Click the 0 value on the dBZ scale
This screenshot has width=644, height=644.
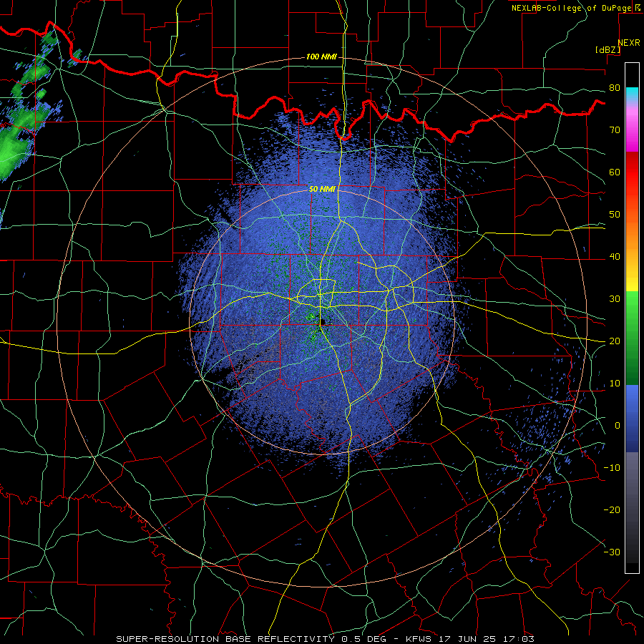[617, 426]
